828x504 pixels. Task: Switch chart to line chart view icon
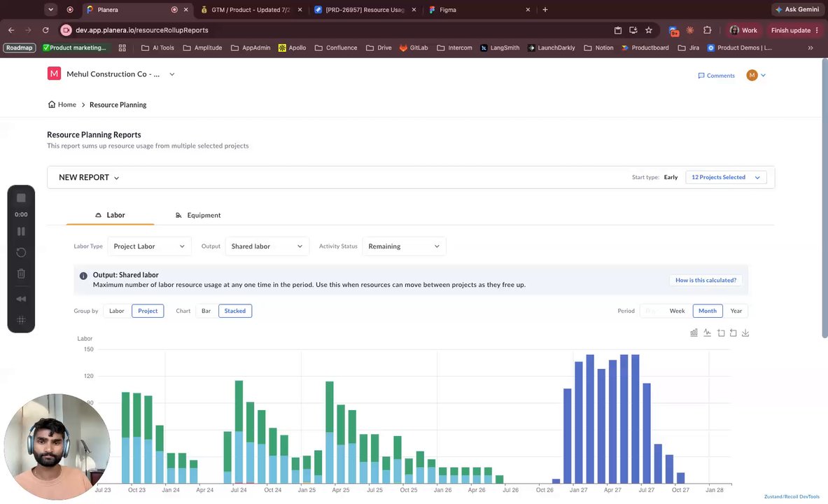(707, 332)
